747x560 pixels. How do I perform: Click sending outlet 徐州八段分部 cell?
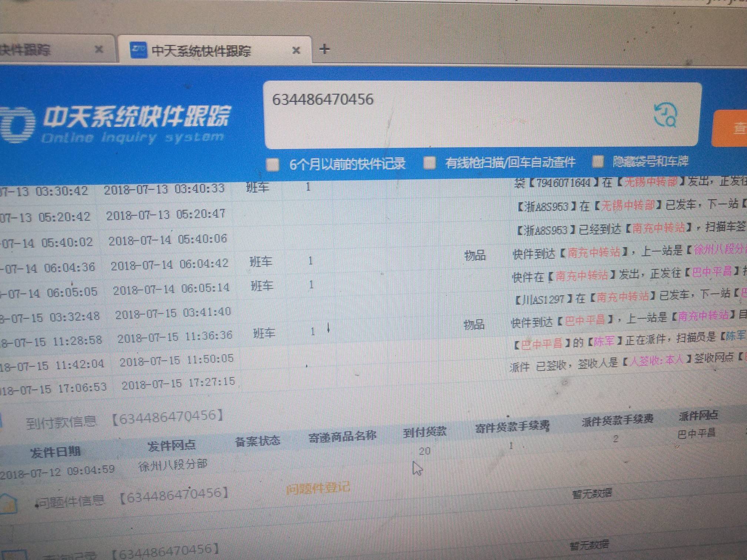[x=172, y=465]
